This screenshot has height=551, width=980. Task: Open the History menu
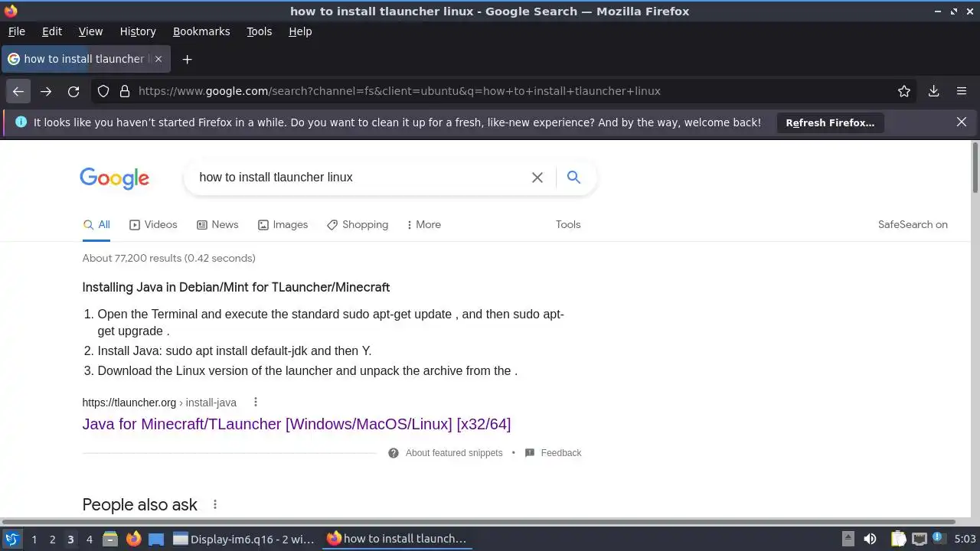138,31
